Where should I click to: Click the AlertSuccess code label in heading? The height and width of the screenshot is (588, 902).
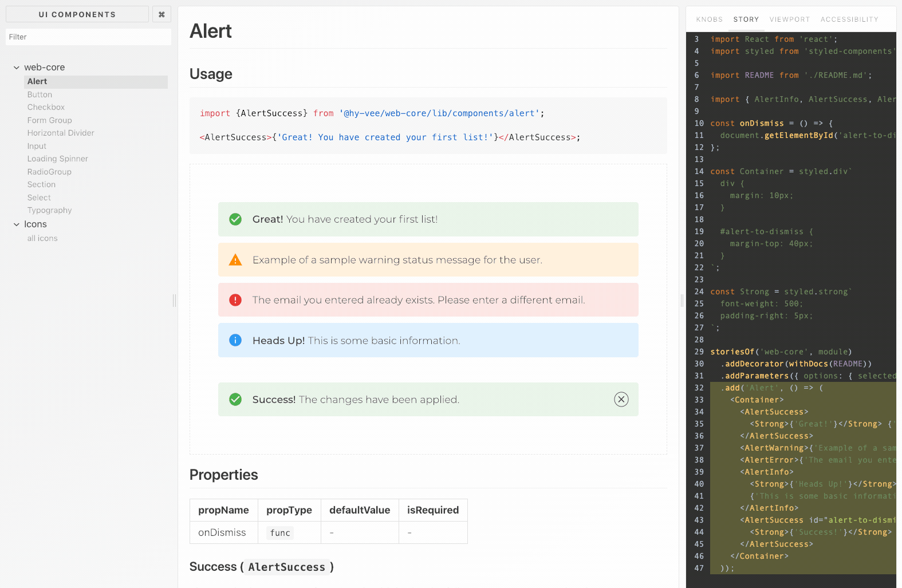pos(287,567)
